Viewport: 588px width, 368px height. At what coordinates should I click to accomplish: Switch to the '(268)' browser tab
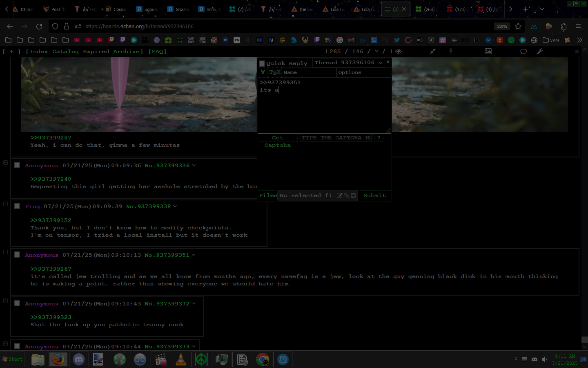425,9
